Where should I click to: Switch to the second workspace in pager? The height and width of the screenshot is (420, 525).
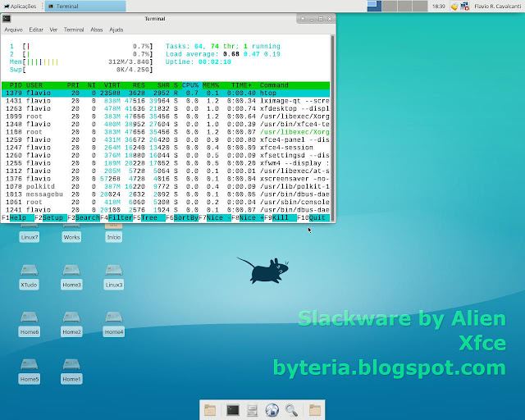tap(390, 6)
